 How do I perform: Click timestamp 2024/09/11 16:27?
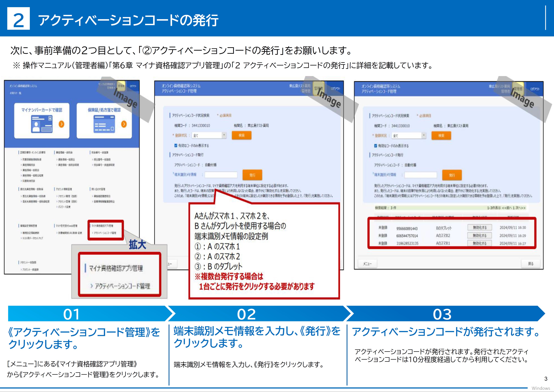click(x=513, y=244)
